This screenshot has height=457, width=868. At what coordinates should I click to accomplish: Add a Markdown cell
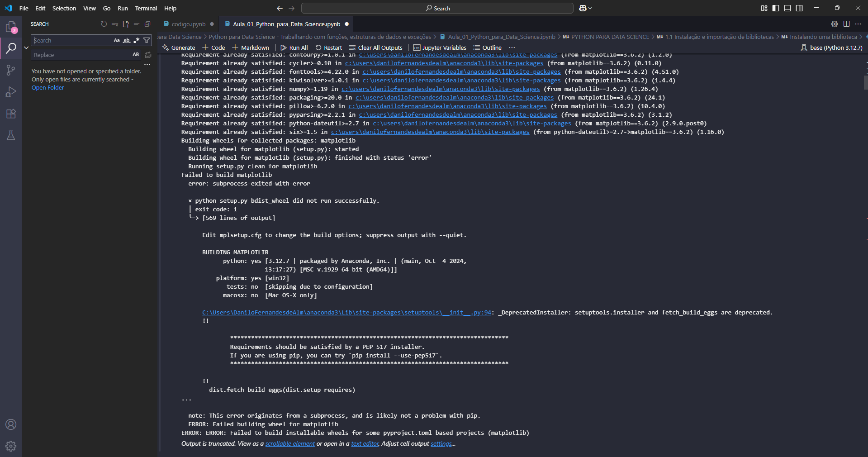(x=251, y=48)
